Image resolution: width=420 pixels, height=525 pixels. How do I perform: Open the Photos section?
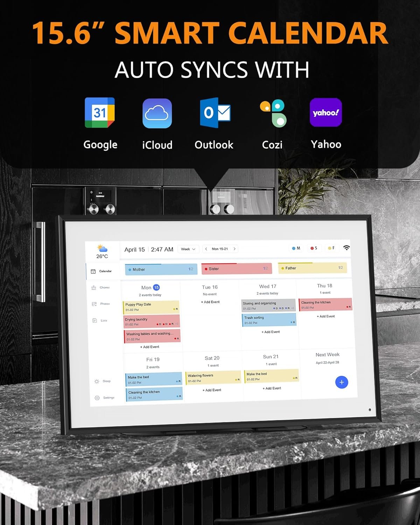(102, 304)
